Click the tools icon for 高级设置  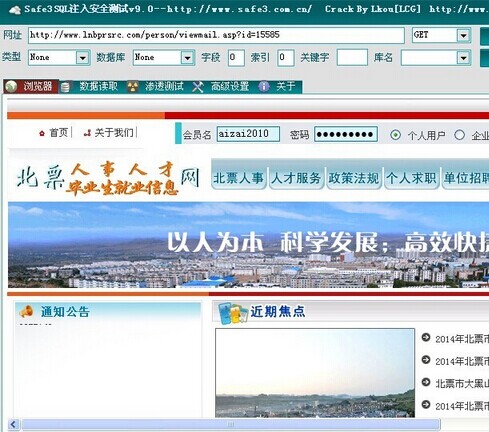click(198, 87)
